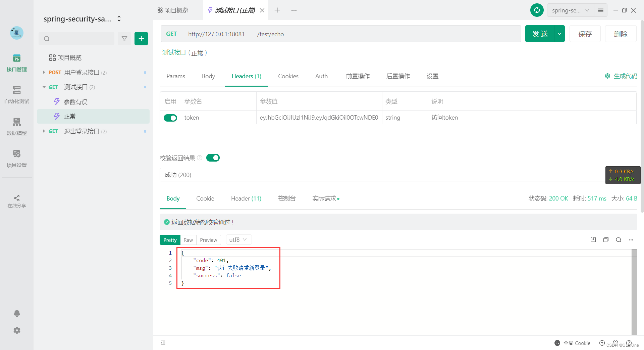Open the 项目设置 sidebar panel
The width and height of the screenshot is (644, 350).
click(16, 159)
